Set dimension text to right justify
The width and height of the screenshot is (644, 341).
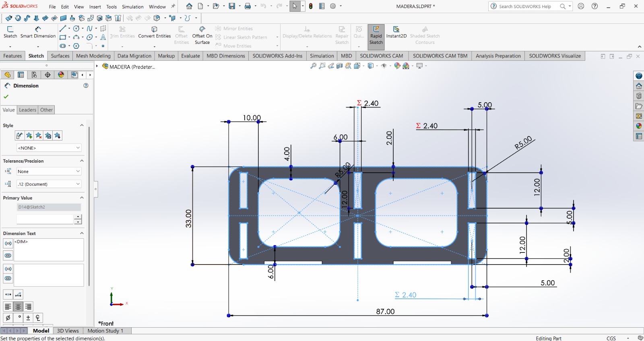pos(28,306)
